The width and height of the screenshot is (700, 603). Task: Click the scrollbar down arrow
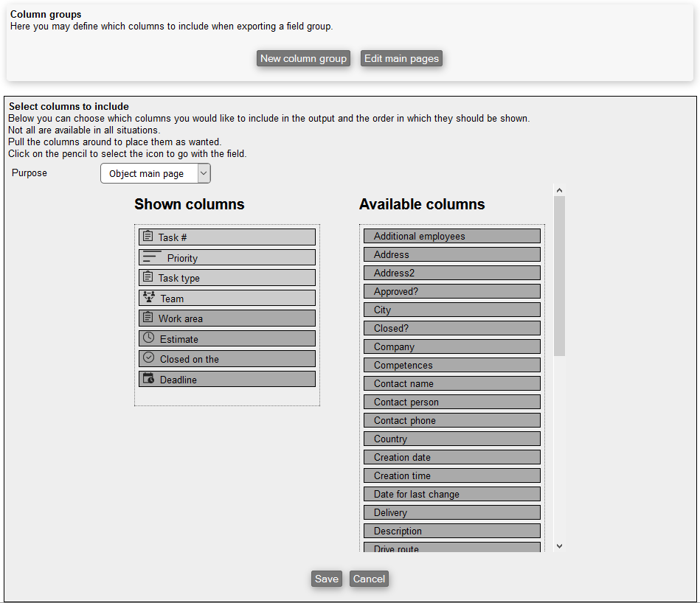559,546
